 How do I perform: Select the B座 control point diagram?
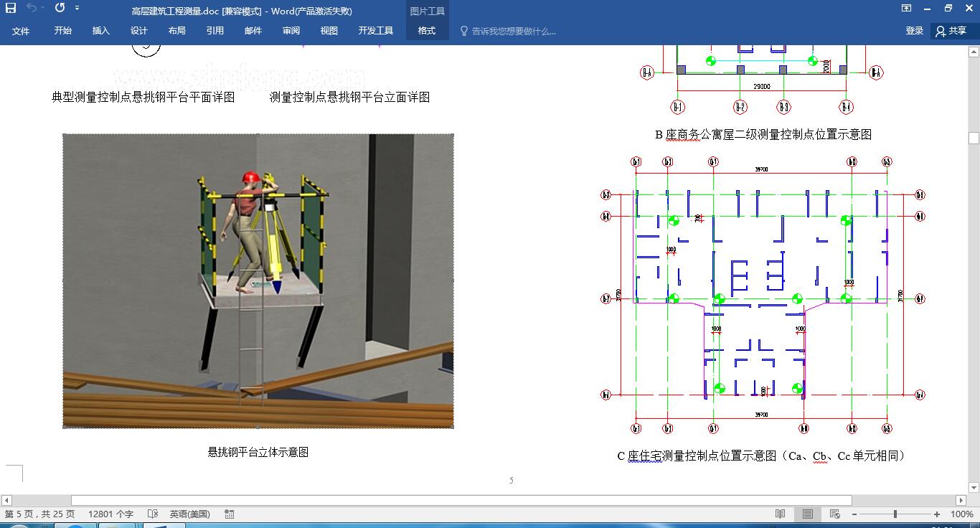tap(761, 79)
